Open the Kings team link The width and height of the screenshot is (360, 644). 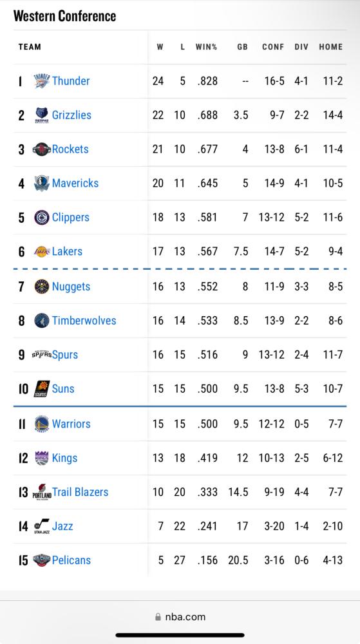[x=64, y=458]
